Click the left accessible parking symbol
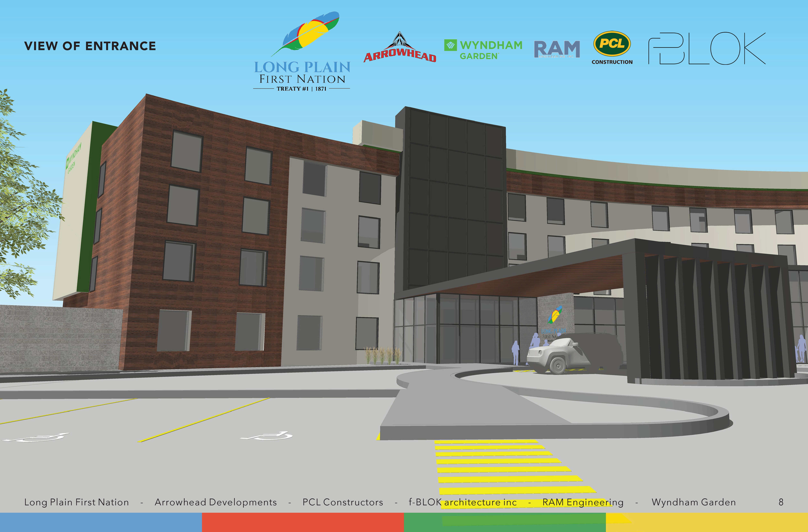 [x=36, y=437]
